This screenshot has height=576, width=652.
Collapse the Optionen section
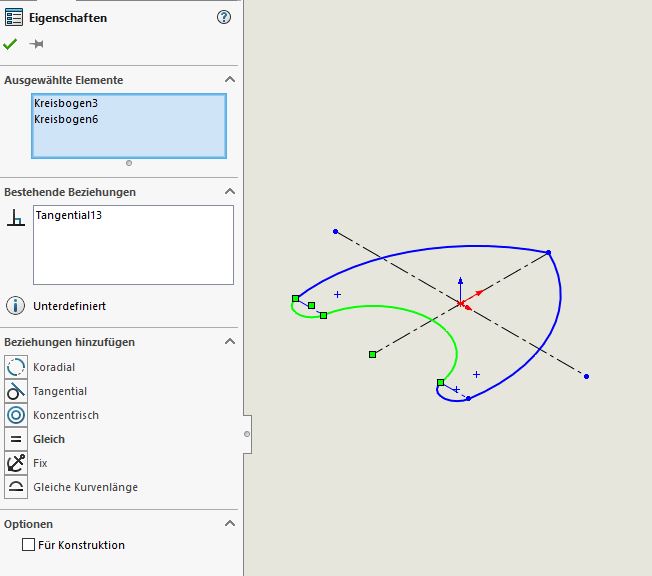tap(230, 523)
